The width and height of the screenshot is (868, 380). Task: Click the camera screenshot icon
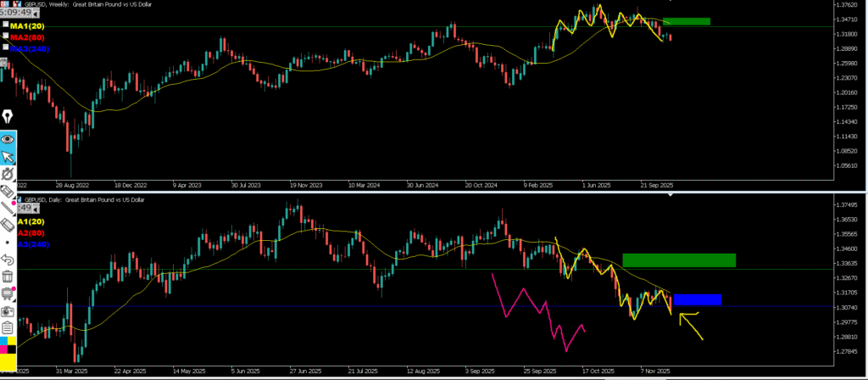(8, 311)
